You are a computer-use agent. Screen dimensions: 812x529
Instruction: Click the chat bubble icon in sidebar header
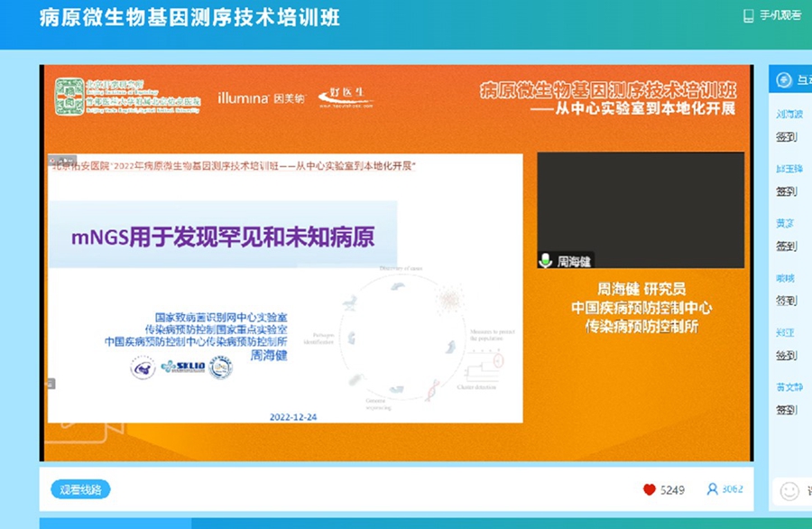[784, 80]
